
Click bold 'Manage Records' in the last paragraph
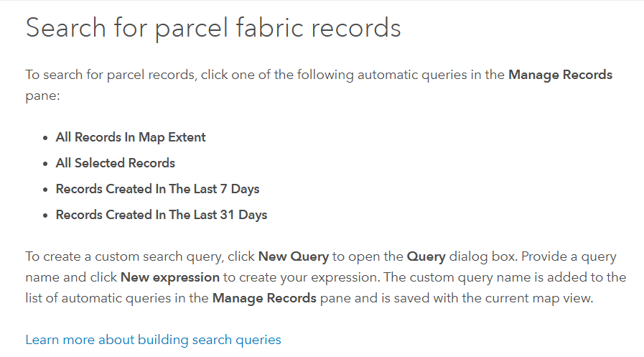click(x=264, y=298)
